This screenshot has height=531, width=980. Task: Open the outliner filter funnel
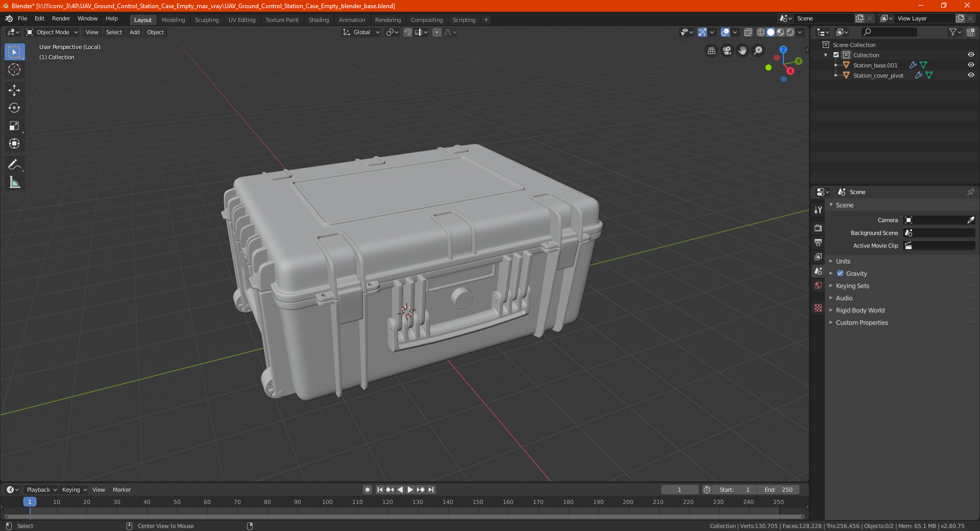click(x=955, y=32)
